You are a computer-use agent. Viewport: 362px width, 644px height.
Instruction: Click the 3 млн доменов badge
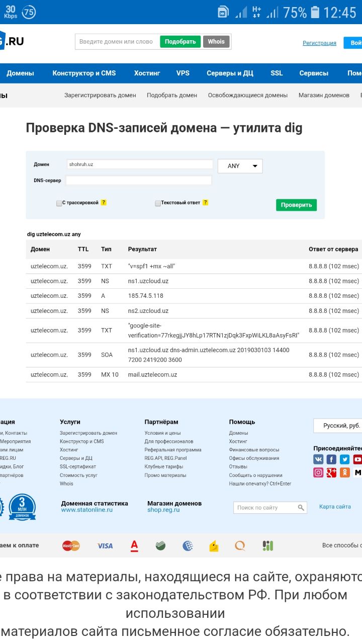coord(22,507)
